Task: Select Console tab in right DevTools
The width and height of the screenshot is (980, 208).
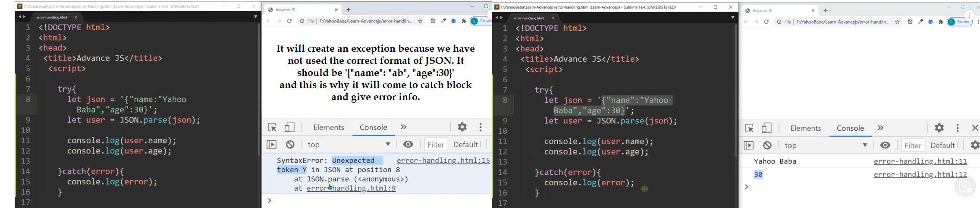Action: pyautogui.click(x=850, y=128)
